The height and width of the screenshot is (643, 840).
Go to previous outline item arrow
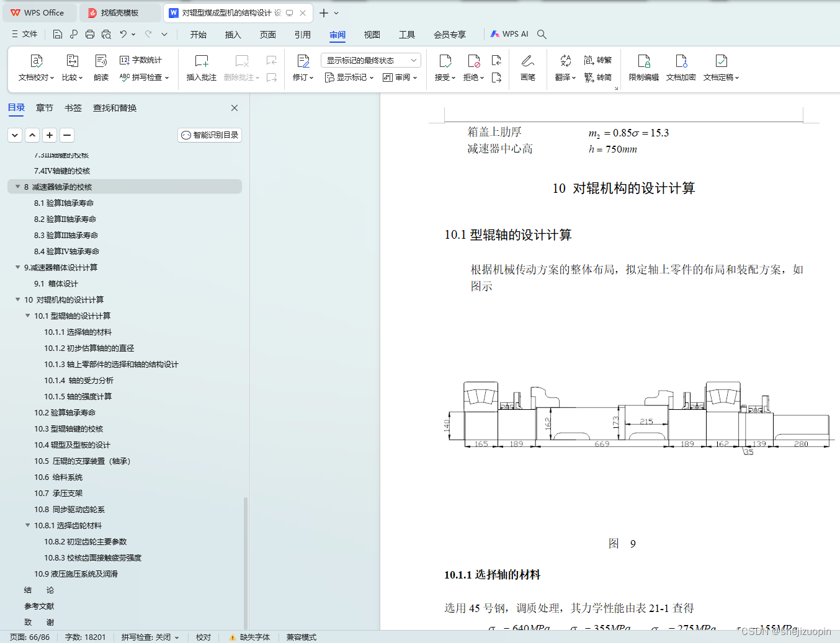click(x=33, y=135)
